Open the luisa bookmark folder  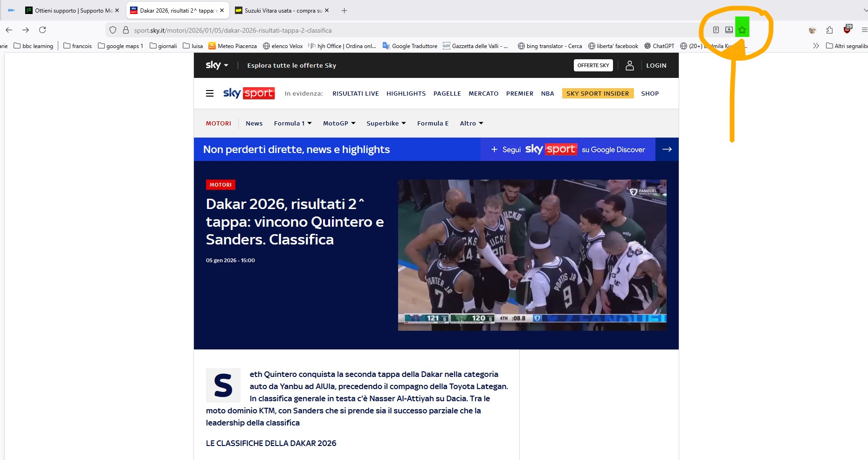click(x=193, y=46)
